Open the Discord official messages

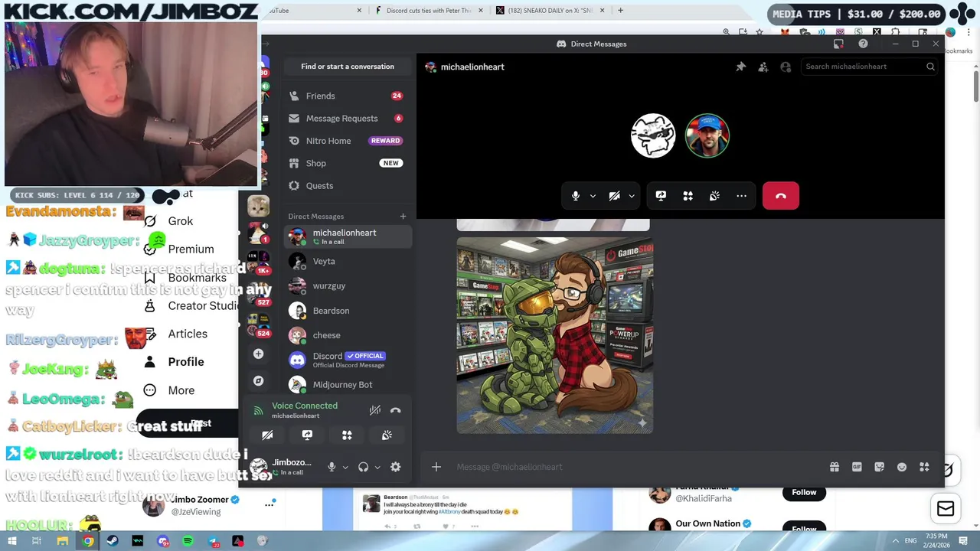(x=347, y=360)
